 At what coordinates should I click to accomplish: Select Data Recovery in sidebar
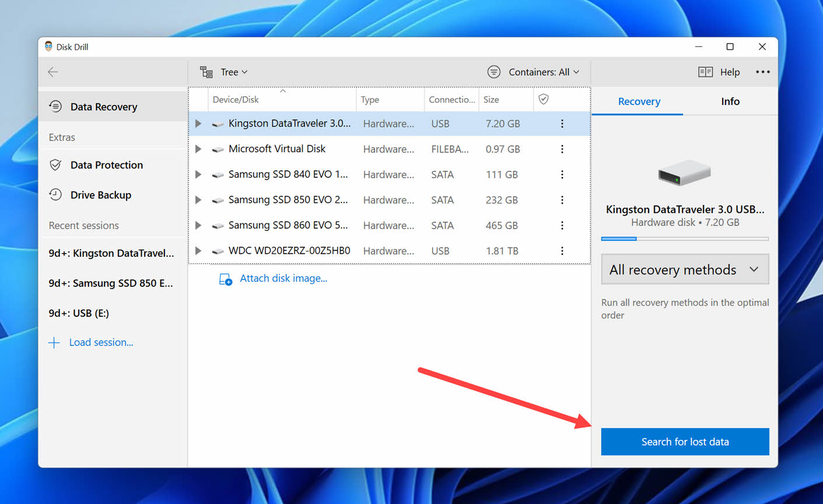113,106
